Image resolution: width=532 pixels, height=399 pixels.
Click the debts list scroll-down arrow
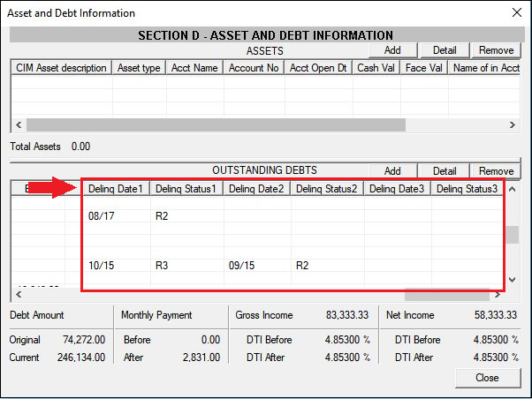[512, 279]
